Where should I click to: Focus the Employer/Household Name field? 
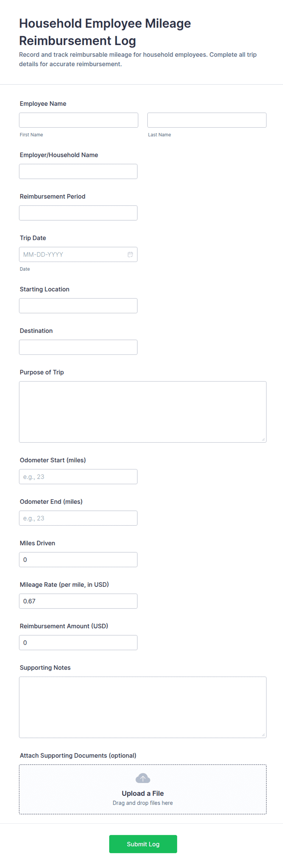pyautogui.click(x=78, y=171)
